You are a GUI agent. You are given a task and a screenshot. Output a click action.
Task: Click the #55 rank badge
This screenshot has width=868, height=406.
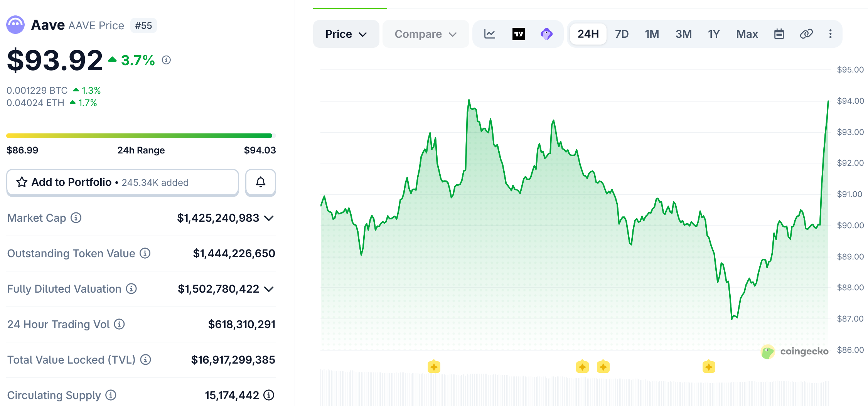click(x=143, y=25)
